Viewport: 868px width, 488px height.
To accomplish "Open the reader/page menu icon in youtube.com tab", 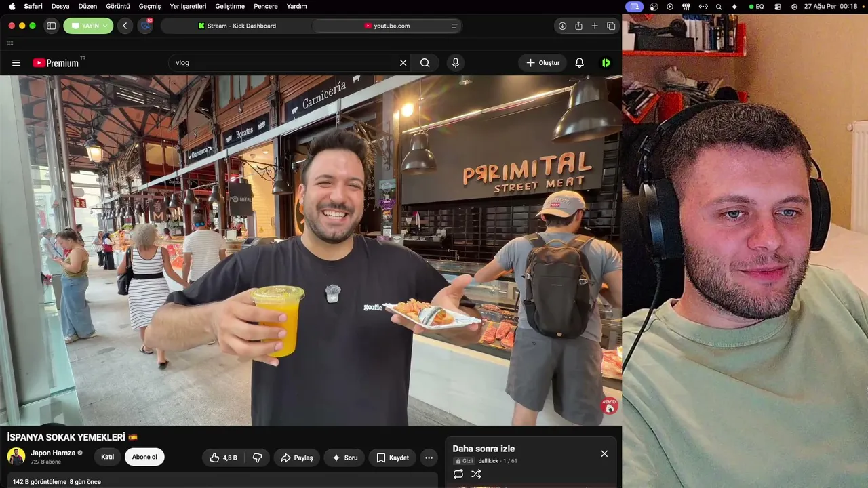I will 454,26.
